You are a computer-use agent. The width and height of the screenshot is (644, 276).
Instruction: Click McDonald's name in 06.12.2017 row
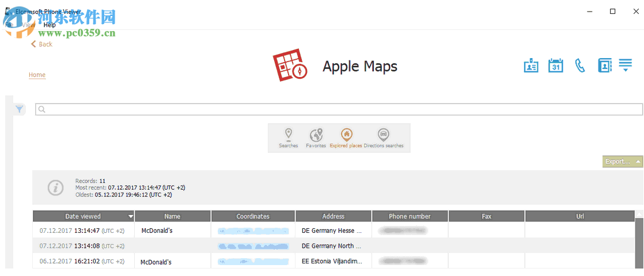156,262
